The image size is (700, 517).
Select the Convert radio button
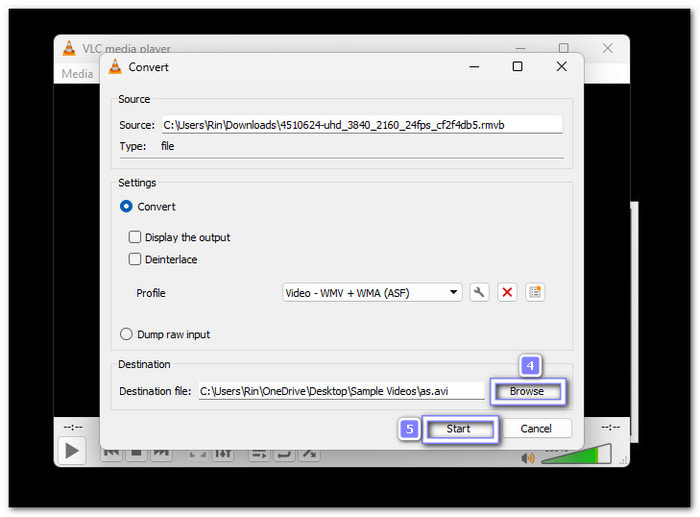[126, 207]
